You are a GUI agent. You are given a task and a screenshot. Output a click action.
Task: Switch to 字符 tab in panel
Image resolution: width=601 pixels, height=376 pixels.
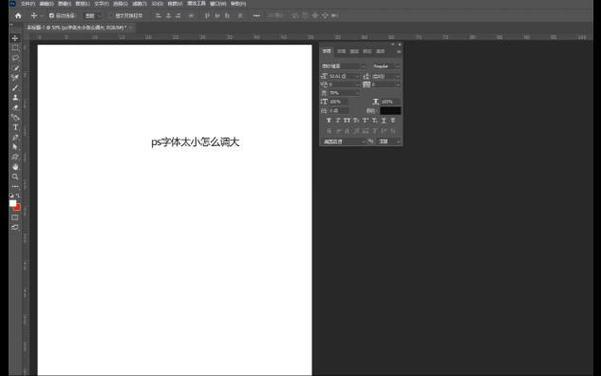(327, 51)
